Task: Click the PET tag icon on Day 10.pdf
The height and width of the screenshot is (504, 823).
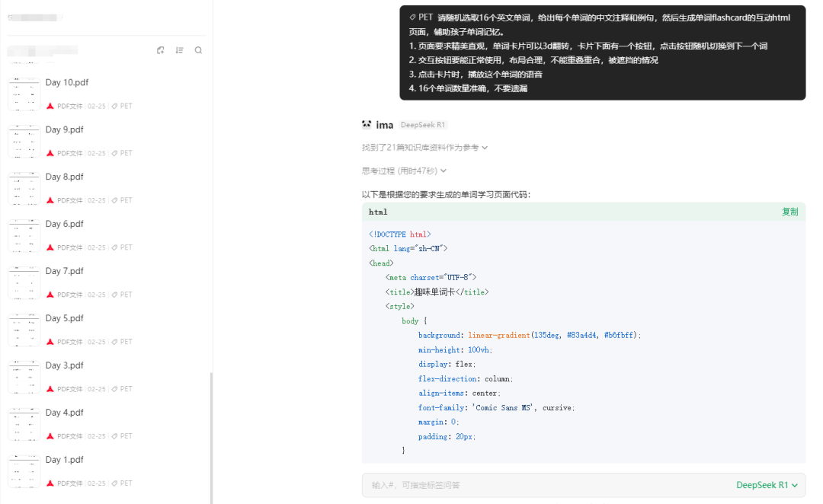Action: click(114, 106)
